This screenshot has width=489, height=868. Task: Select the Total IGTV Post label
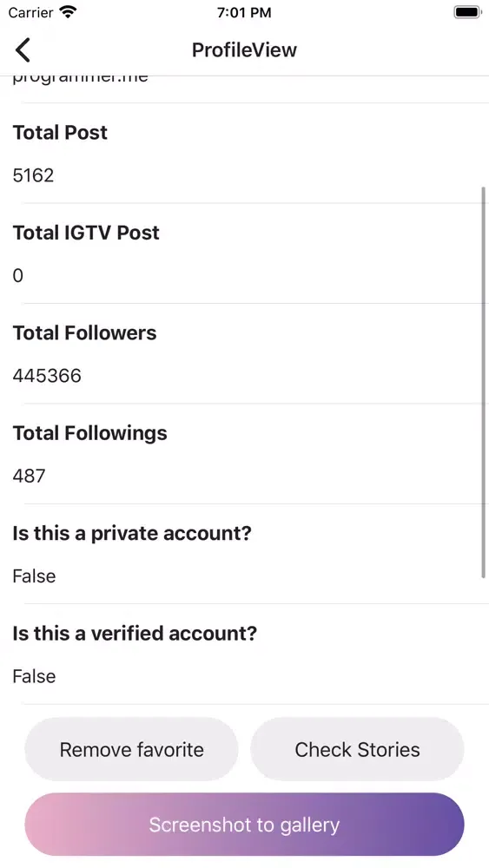pos(86,233)
